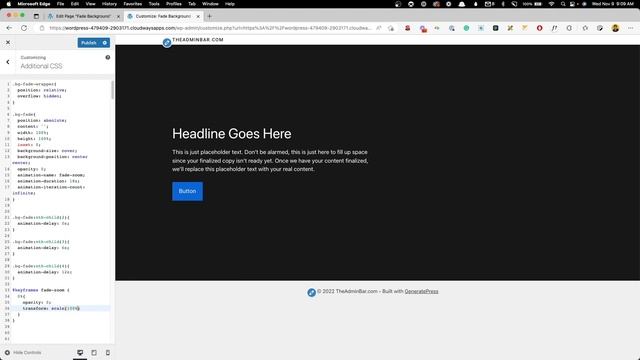
Task: Open the Favorites menu
Action: (x=133, y=4)
